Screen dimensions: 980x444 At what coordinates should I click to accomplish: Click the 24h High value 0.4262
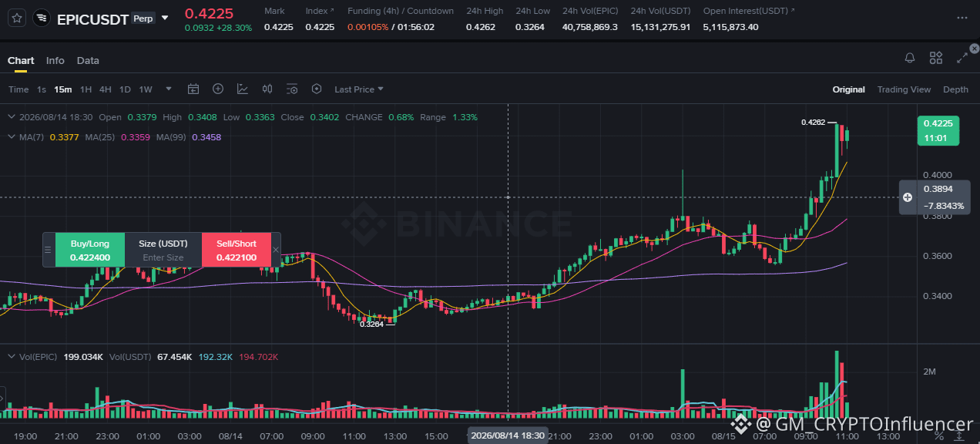point(480,27)
